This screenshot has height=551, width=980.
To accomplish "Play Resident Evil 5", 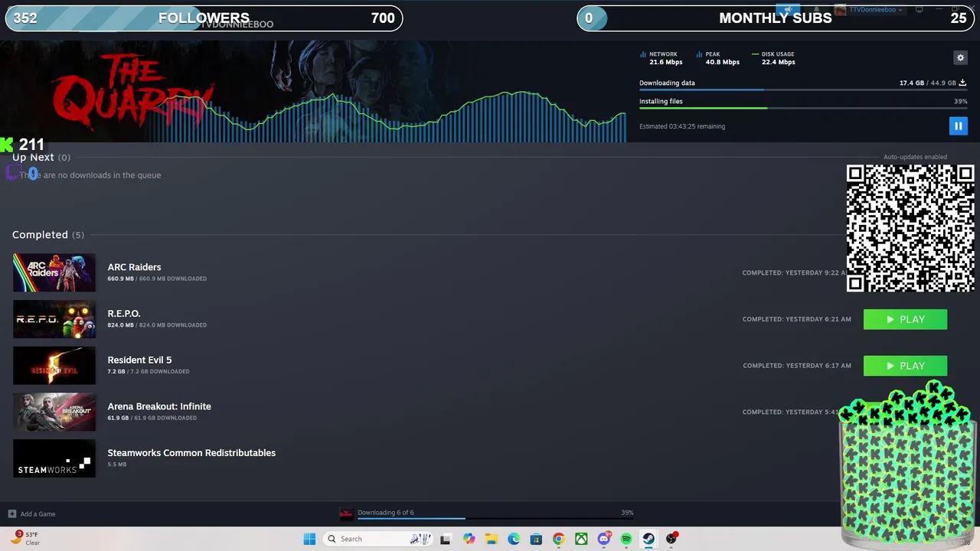I will [x=905, y=366].
